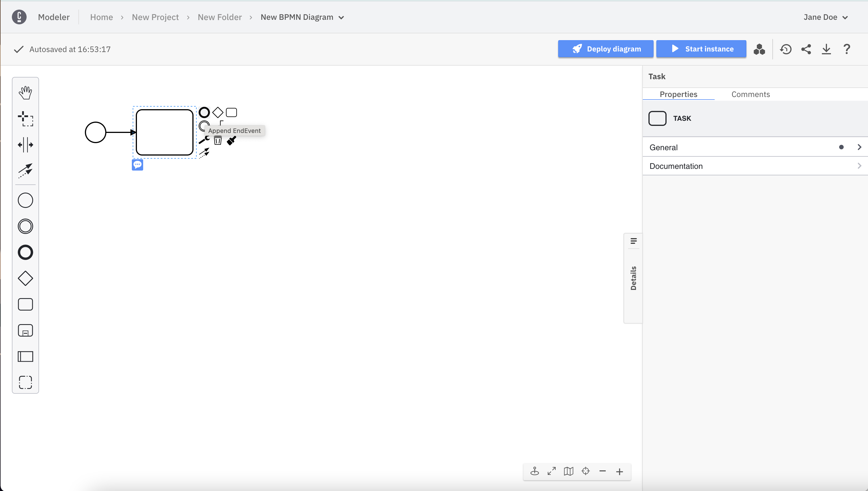Screen dimensions: 868x491
Task: Click the Deploy diagram button
Action: point(605,49)
